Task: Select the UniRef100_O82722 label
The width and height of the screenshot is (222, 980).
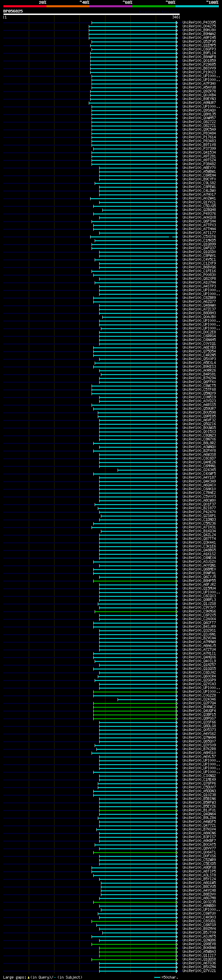Action: [199, 122]
